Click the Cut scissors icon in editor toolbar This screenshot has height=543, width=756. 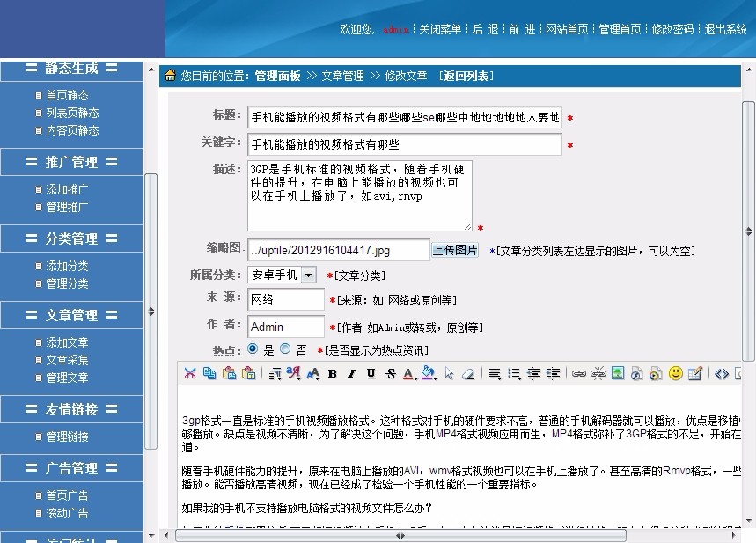(x=190, y=373)
